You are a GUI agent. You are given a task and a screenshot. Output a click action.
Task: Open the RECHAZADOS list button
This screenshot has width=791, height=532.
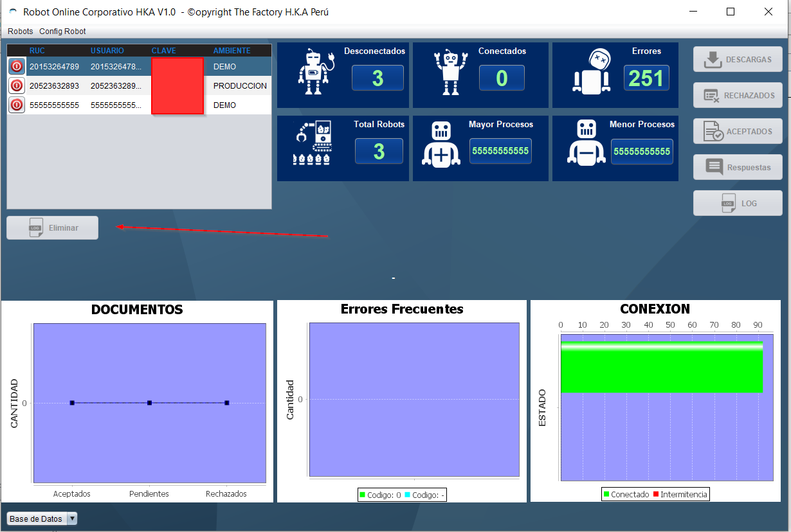[x=738, y=95]
